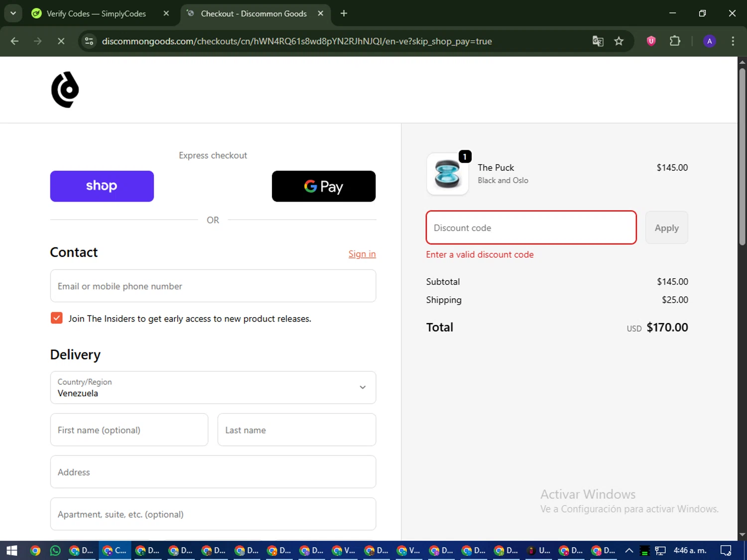The image size is (747, 560).
Task: Click the address bar URL
Action: click(x=297, y=41)
